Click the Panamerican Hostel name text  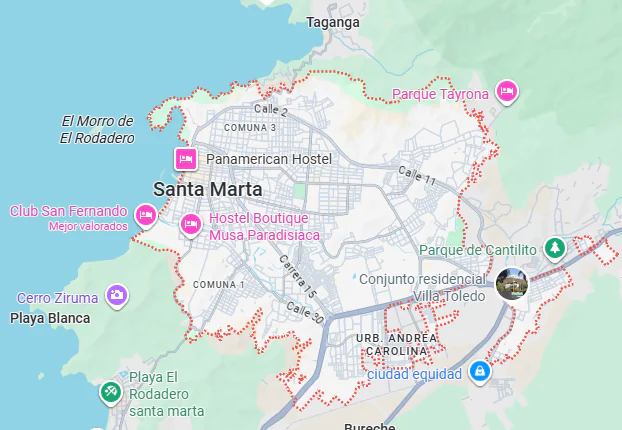pyautogui.click(x=269, y=159)
